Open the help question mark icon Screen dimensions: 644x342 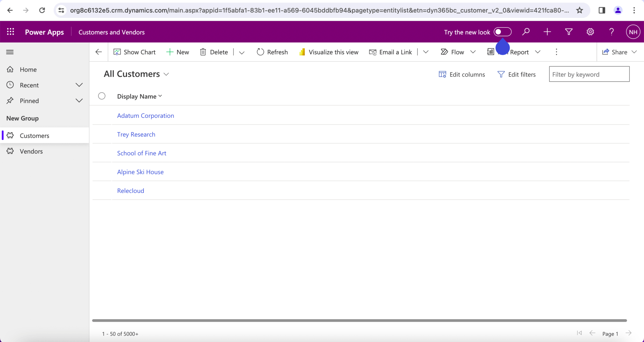point(612,32)
